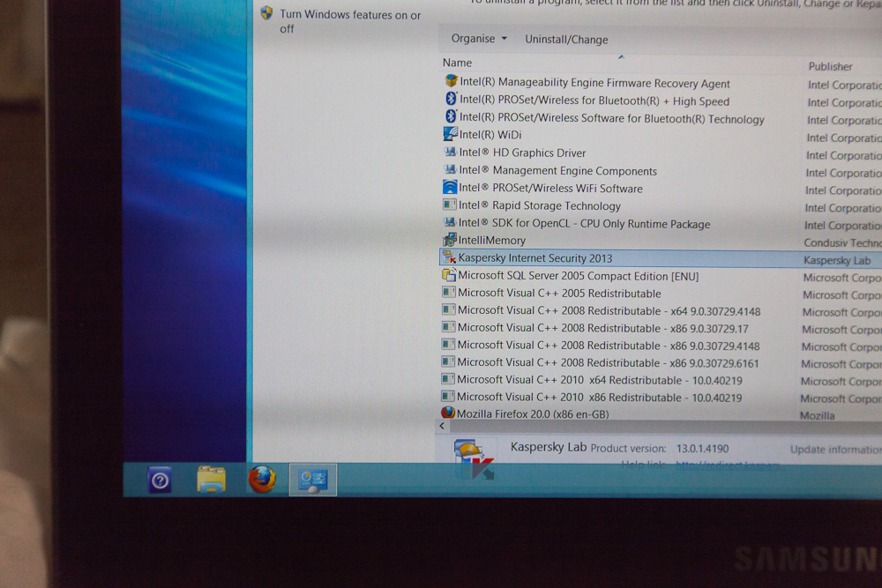Click the Uninstall/Change toolbar button
Screen dimensions: 882x588
click(x=566, y=40)
